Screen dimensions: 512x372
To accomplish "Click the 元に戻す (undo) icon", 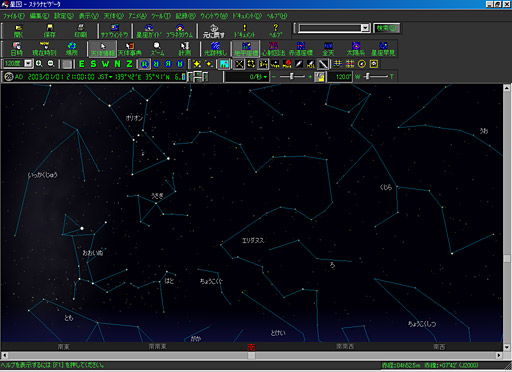I will pos(214,31).
